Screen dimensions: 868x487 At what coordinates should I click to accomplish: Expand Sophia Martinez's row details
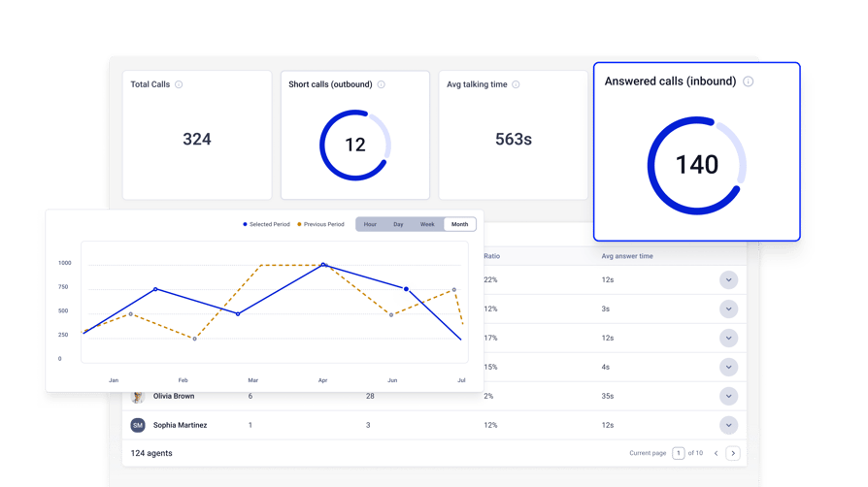[728, 425]
